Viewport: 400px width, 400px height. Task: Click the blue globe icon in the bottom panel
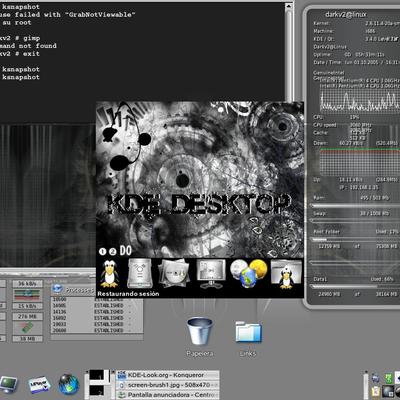[69, 384]
